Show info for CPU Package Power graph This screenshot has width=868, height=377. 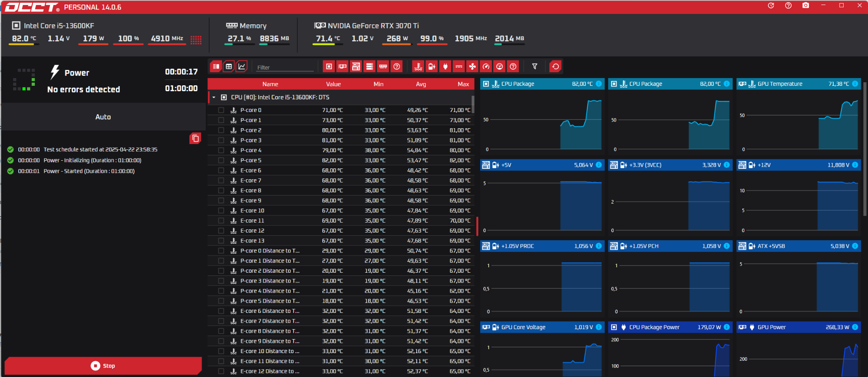[x=726, y=327]
